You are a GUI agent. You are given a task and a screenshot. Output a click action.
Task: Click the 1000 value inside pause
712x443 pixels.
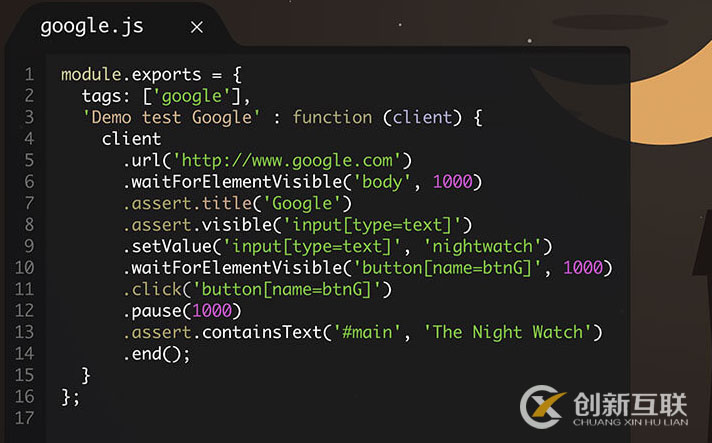(x=212, y=311)
